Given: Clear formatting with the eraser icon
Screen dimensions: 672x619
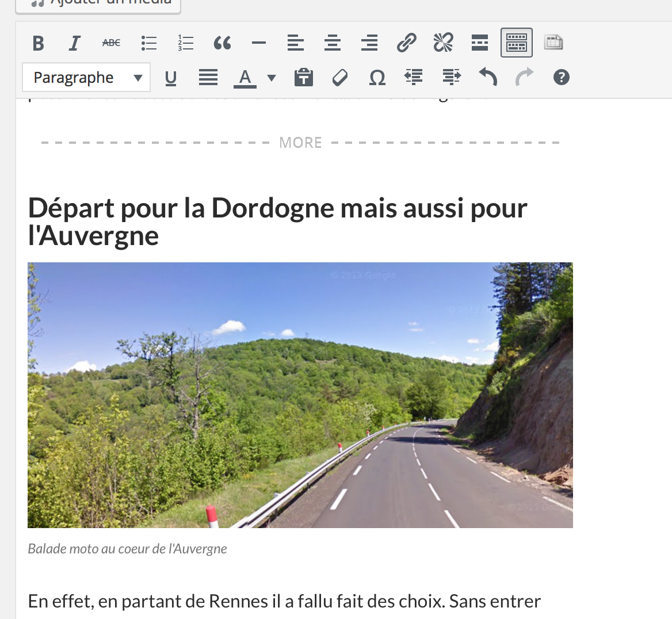Looking at the screenshot, I should click(339, 77).
